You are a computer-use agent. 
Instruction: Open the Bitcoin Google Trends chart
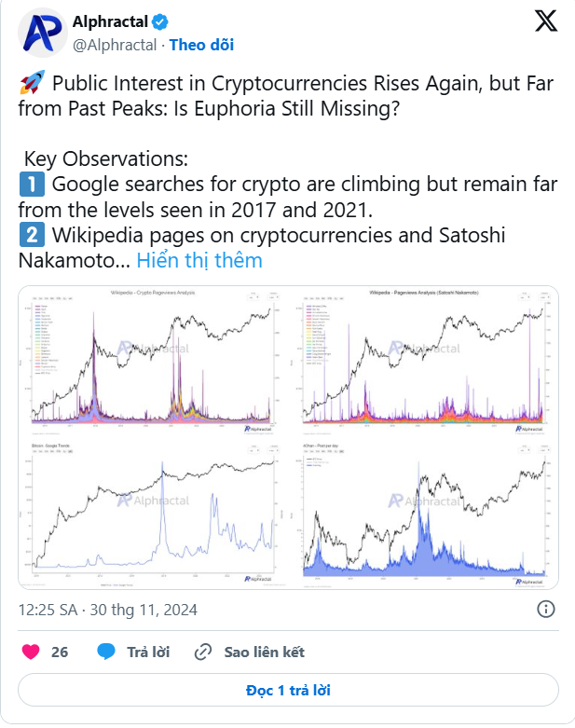tap(153, 514)
